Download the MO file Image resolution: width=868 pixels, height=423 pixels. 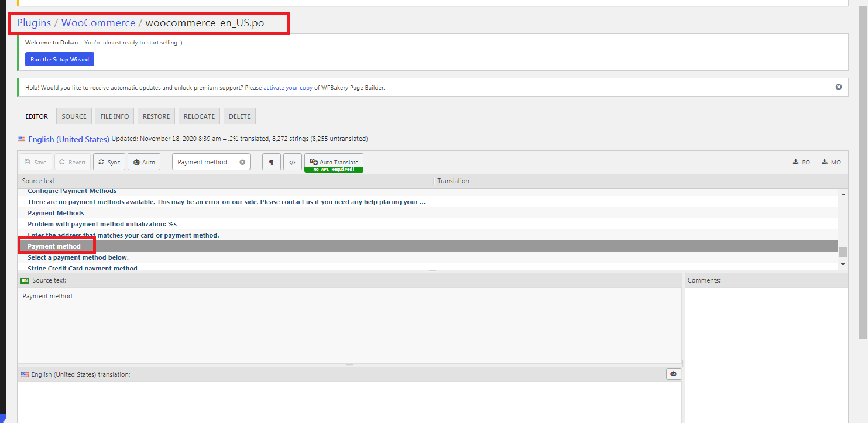pos(831,162)
